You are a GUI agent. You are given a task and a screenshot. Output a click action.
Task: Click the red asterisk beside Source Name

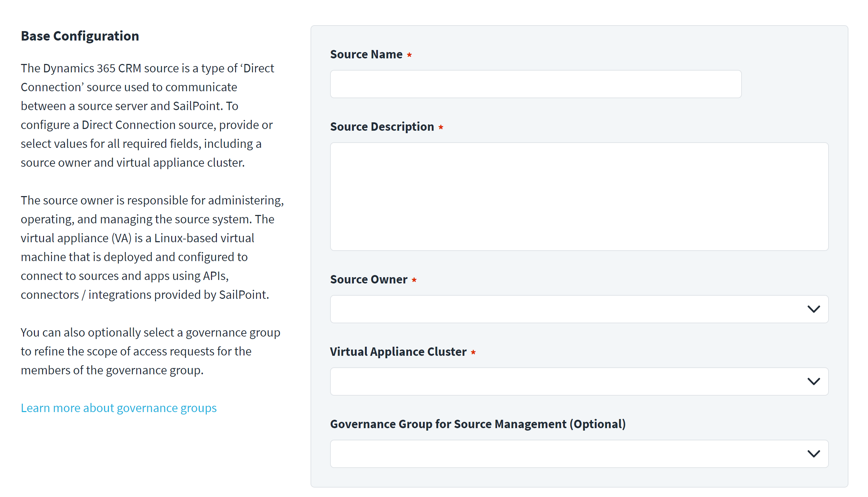[409, 55]
